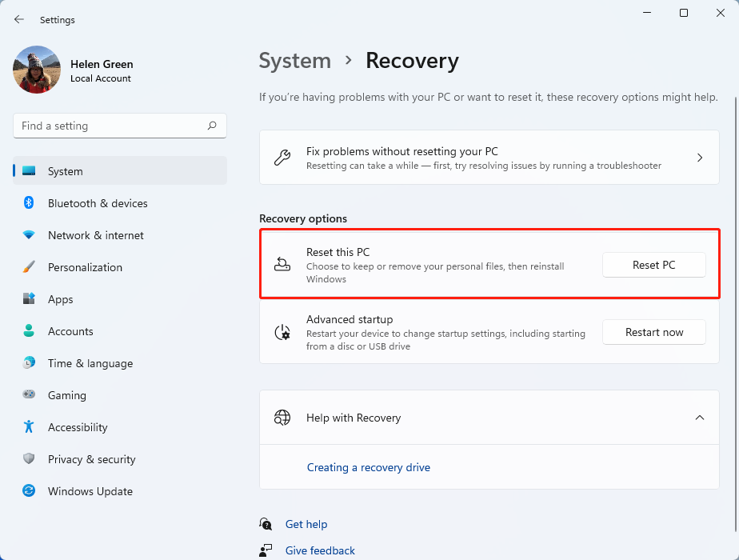Click 'Local Account' text under user name
This screenshot has height=560, width=739.
click(101, 78)
